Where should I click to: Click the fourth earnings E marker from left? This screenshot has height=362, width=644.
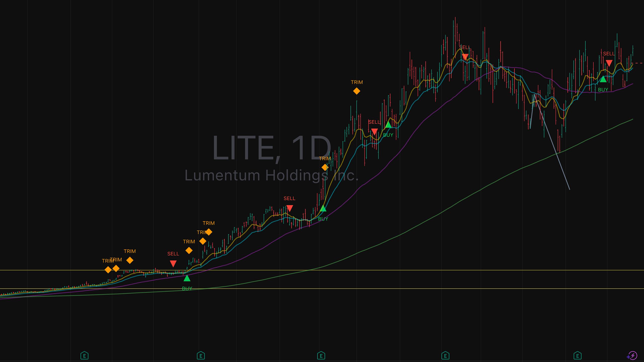pyautogui.click(x=445, y=356)
